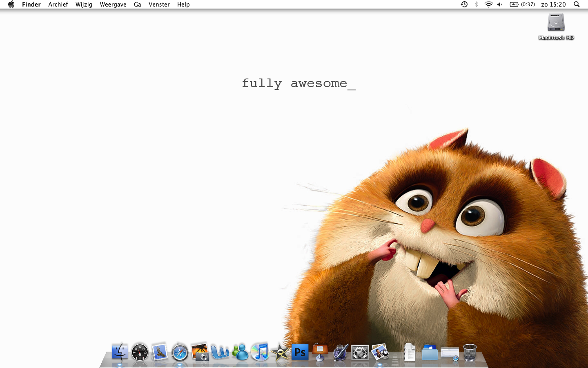Click the Bluetooth menu bar icon
The height and width of the screenshot is (368, 588).
click(476, 4)
